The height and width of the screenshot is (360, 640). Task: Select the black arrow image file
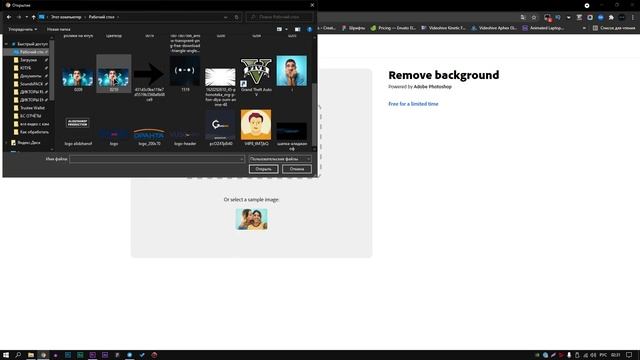click(x=149, y=75)
